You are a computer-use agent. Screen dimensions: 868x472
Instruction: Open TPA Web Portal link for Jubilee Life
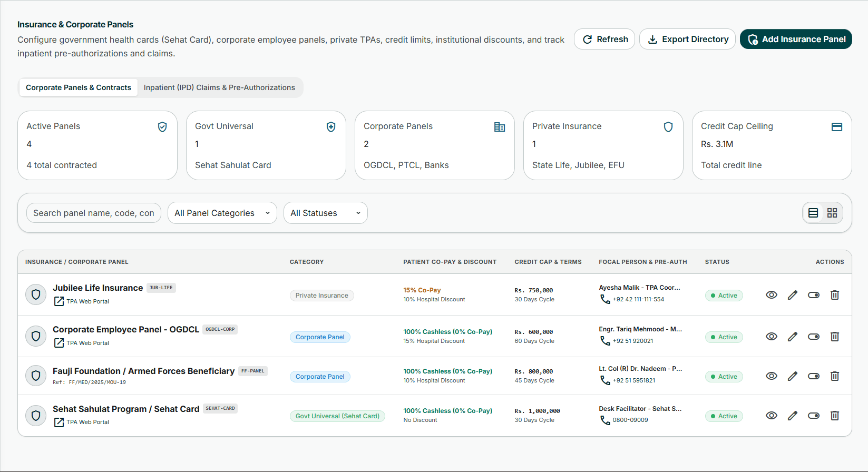point(82,301)
